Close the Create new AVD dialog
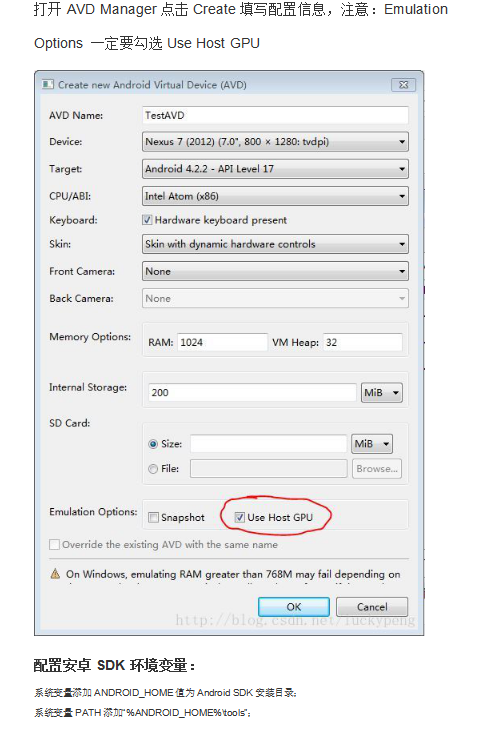 [x=404, y=85]
